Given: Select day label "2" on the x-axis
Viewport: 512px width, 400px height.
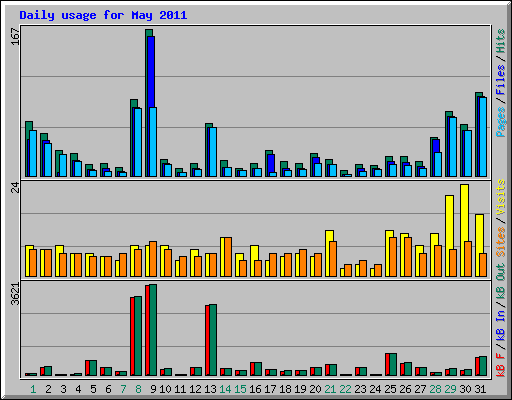Looking at the screenshot, I should click(x=48, y=389).
